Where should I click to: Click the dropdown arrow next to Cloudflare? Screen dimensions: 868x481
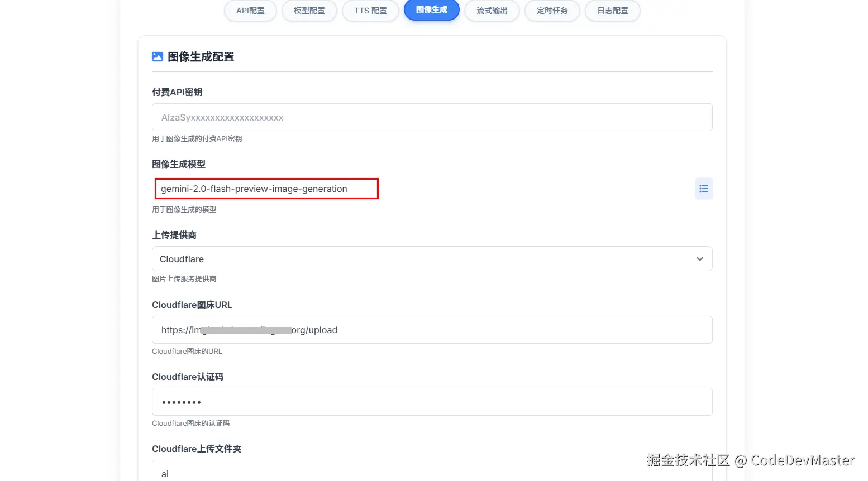tap(699, 259)
